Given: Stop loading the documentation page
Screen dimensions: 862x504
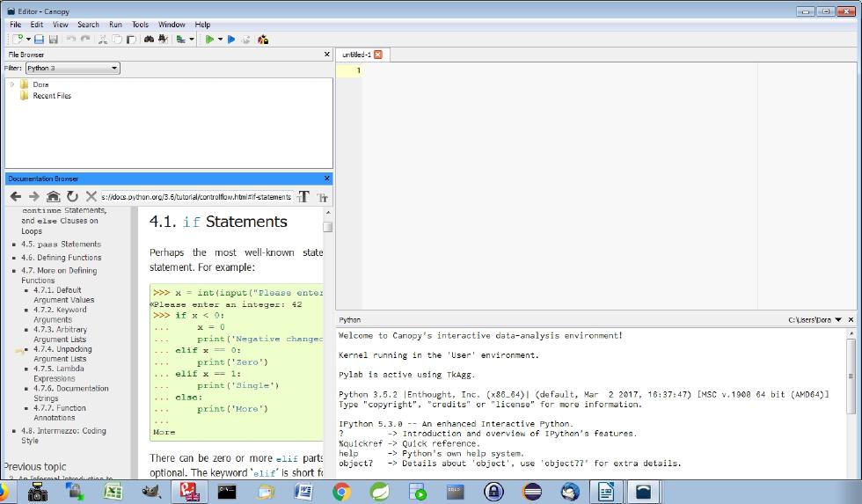Looking at the screenshot, I should coord(91,196).
